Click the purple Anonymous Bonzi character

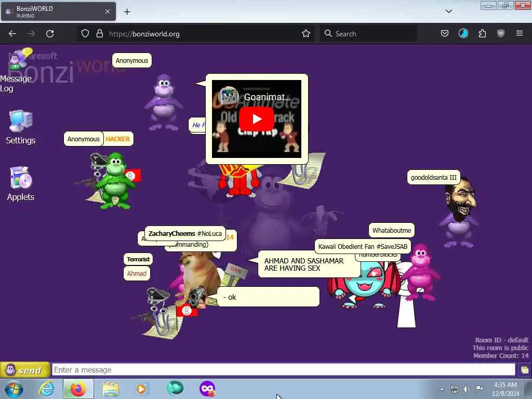click(164, 102)
